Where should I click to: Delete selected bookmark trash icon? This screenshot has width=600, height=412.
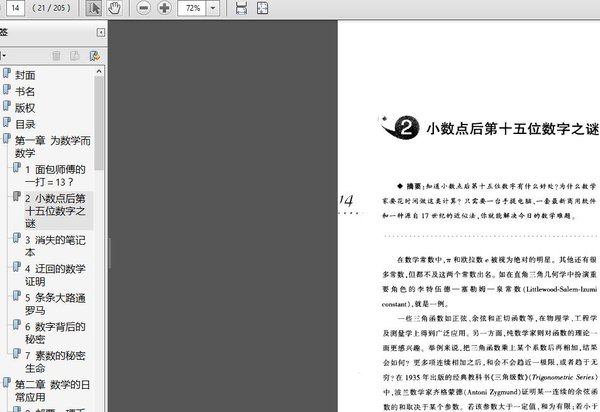(56, 56)
